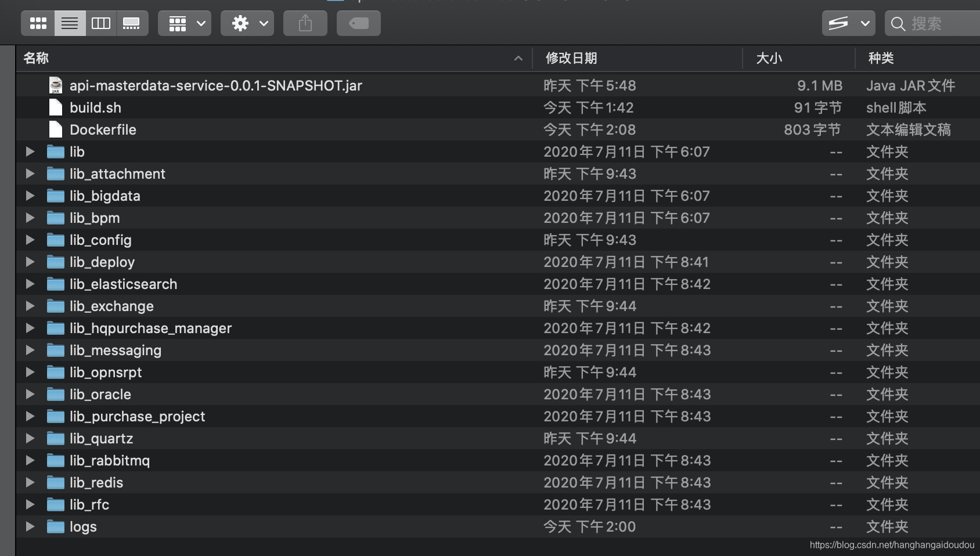The height and width of the screenshot is (556, 980).
Task: Click the 9.1 MB size value
Action: (820, 85)
